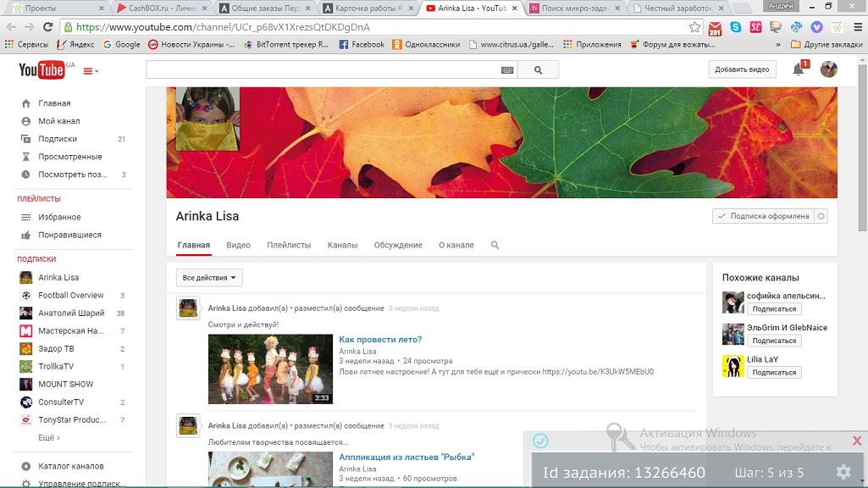The height and width of the screenshot is (488, 868).
Task: Open the video link Как провести лето?
Action: click(x=380, y=340)
